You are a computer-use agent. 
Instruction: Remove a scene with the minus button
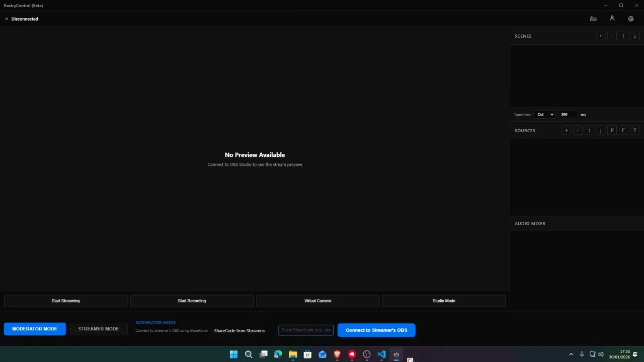(612, 36)
